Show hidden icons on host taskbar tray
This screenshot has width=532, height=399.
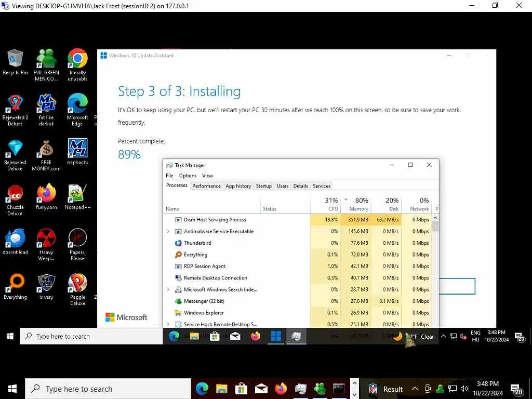pos(415,389)
